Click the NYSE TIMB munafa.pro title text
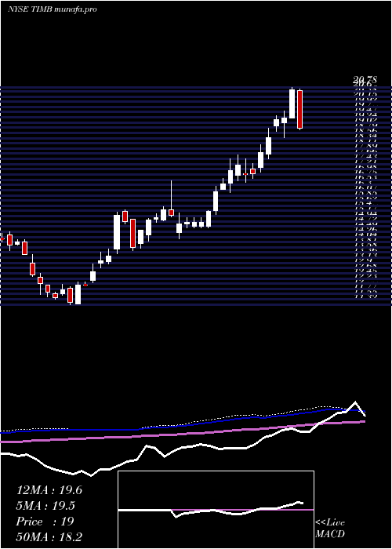The height and width of the screenshot is (549, 392). pos(53,9)
